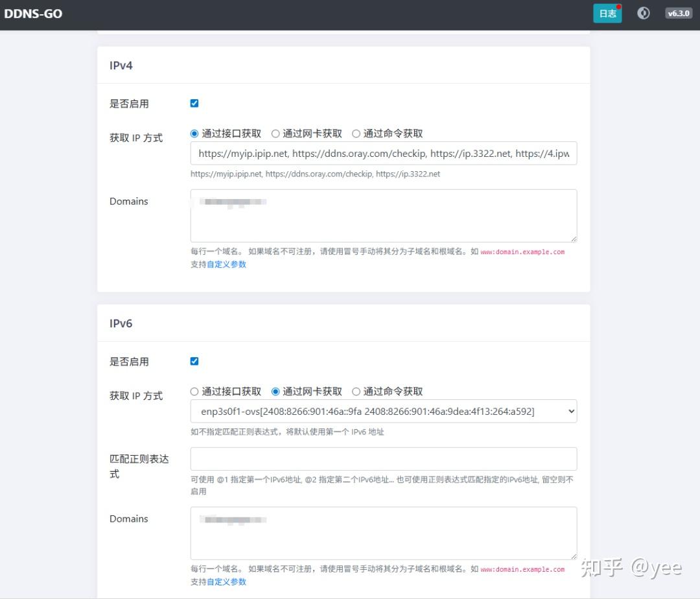Expand the enp3s0f1-ovs network interface dropdown
700x599 pixels.
click(x=383, y=411)
